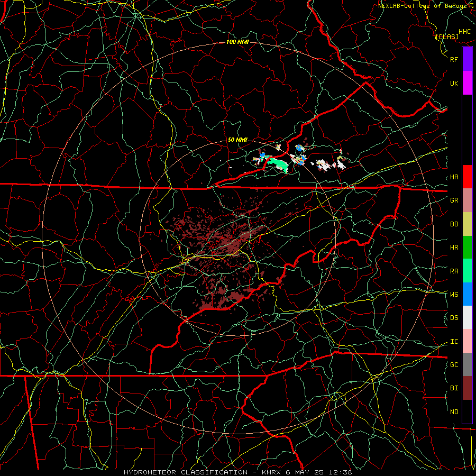The image size is (476, 476).
Task: Click the UK magenta legend swatch
Action: (x=467, y=83)
